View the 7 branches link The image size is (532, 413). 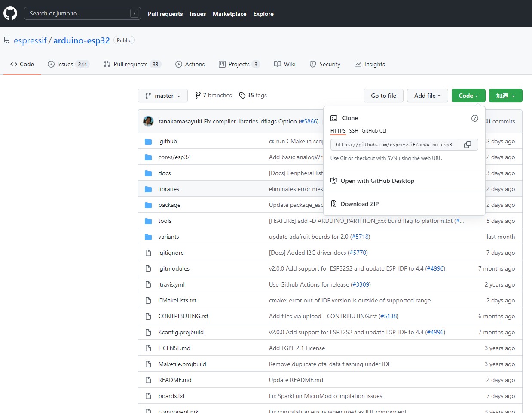point(213,96)
